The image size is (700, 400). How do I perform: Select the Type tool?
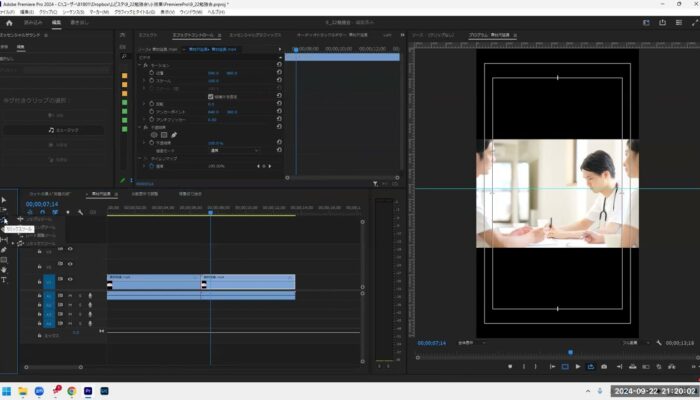tap(4, 280)
